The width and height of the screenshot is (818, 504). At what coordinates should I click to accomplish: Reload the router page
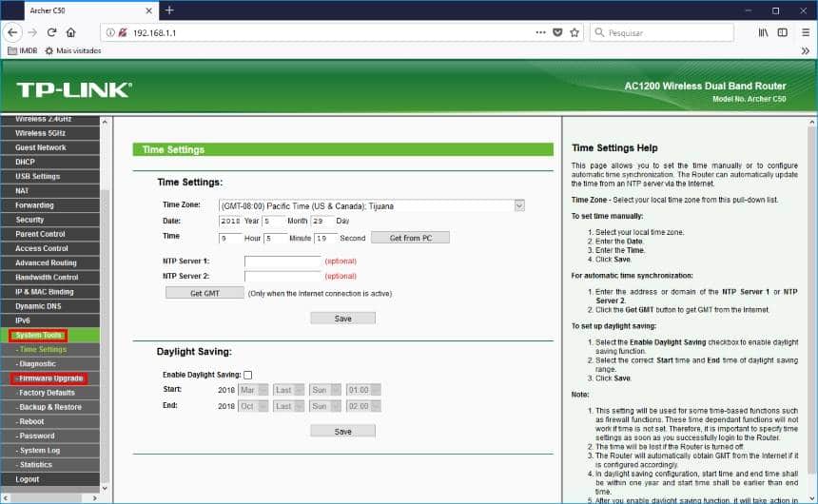coord(51,32)
